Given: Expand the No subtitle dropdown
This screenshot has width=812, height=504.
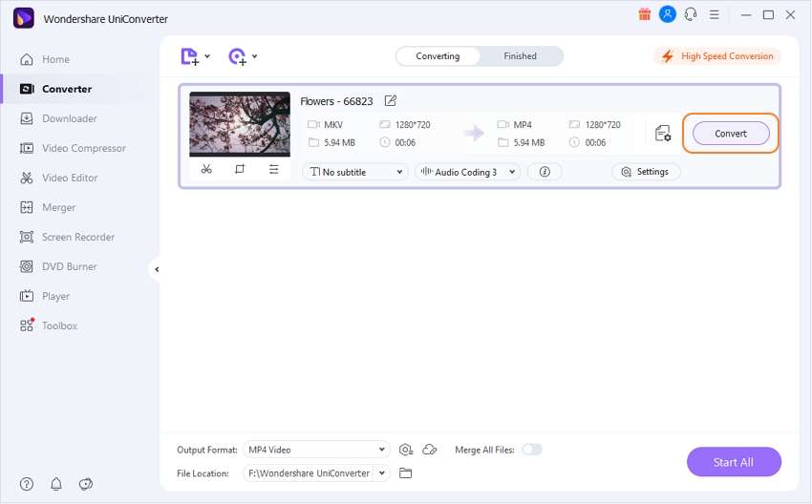Looking at the screenshot, I should (x=355, y=172).
